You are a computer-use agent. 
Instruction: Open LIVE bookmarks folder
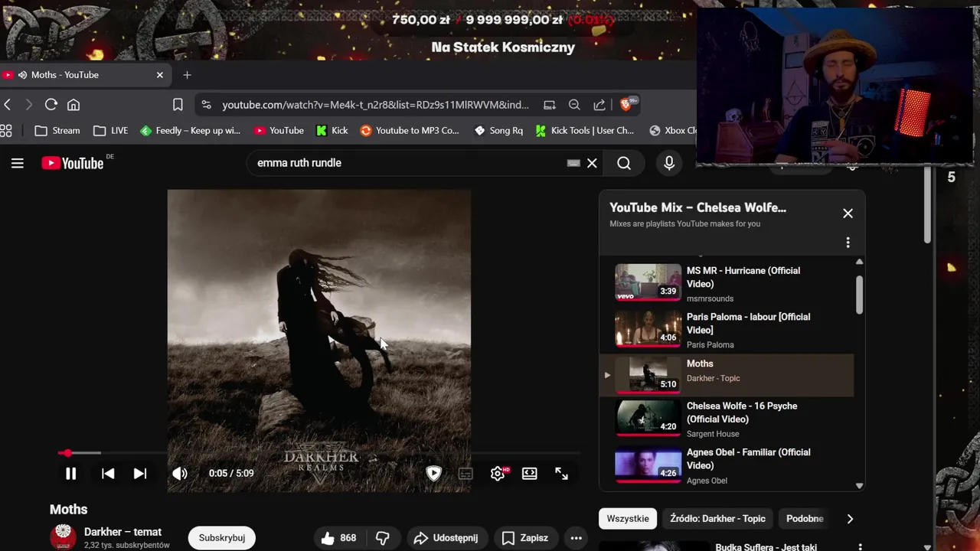click(110, 131)
